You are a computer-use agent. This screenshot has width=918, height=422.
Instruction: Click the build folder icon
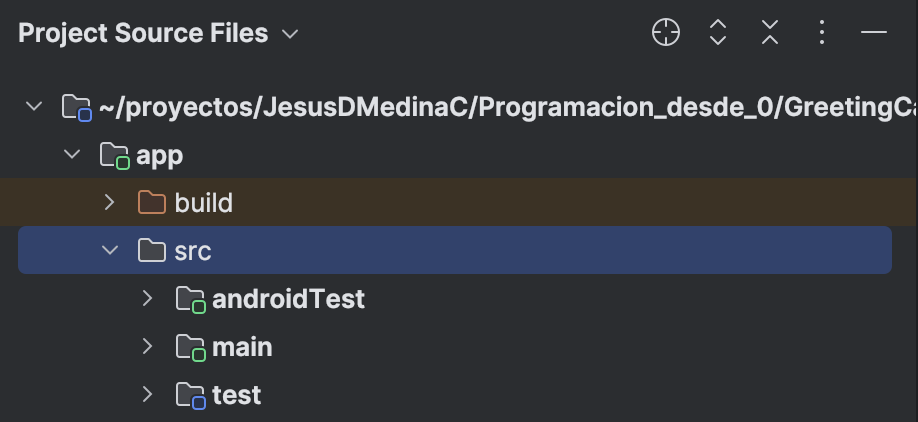click(151, 203)
